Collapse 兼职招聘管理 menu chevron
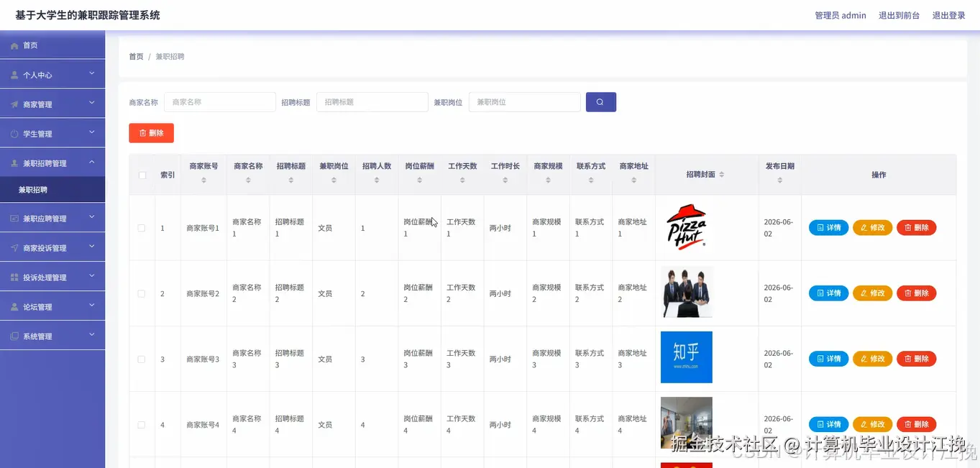This screenshot has height=468, width=980. tap(92, 162)
